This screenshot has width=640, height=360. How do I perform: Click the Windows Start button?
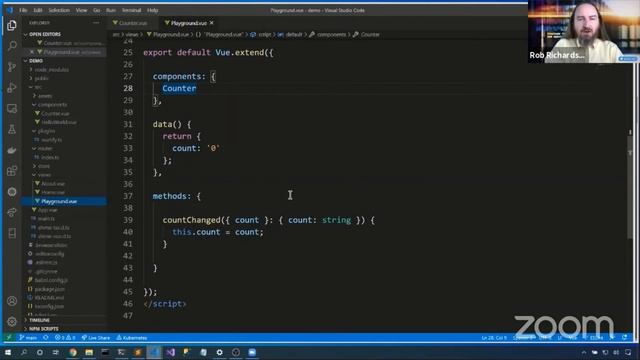click(8, 352)
